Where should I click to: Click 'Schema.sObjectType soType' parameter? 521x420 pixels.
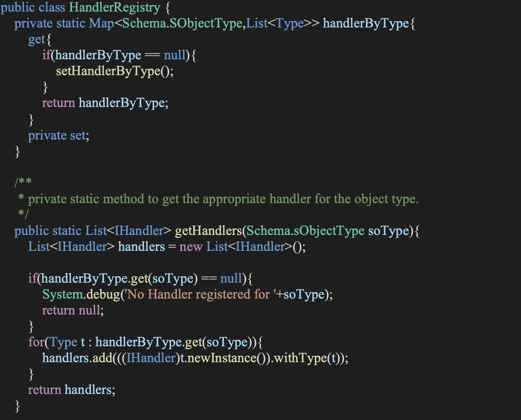point(328,231)
